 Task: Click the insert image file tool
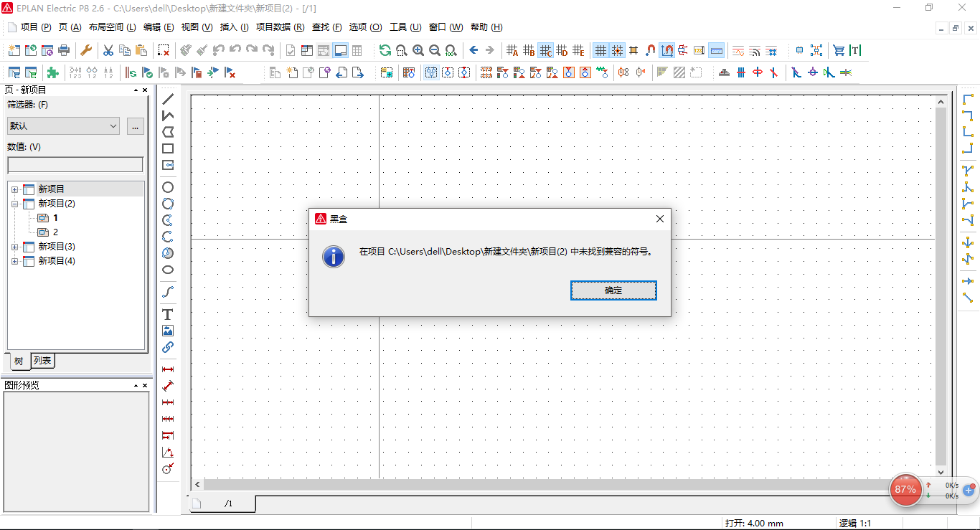tap(168, 331)
